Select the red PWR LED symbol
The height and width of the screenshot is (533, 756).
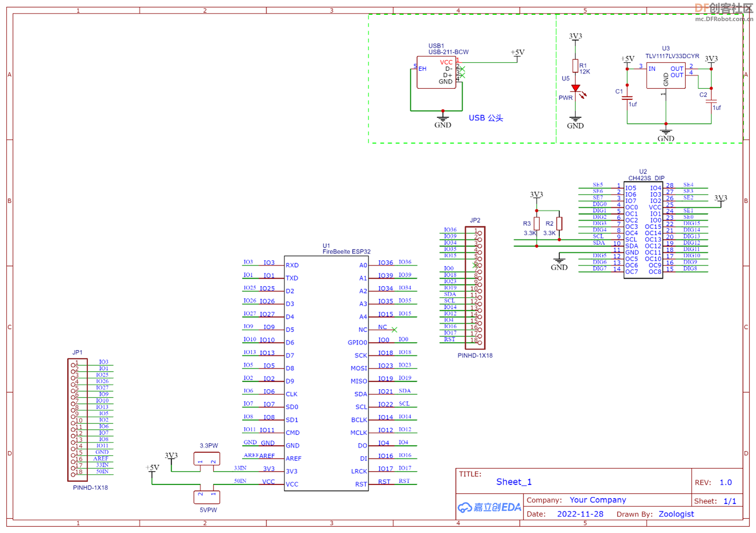576,89
